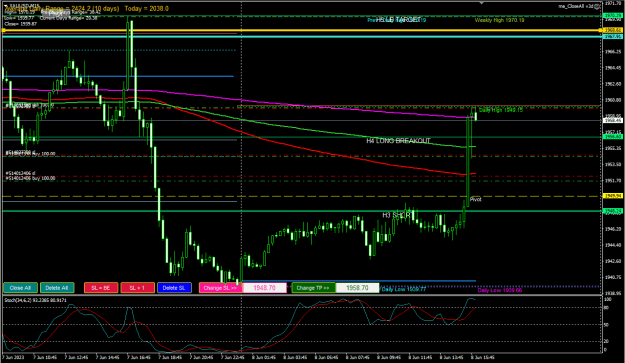Click the #514013406 buy 100.00 order label
Screen dimensions: 625x363
(x=30, y=179)
